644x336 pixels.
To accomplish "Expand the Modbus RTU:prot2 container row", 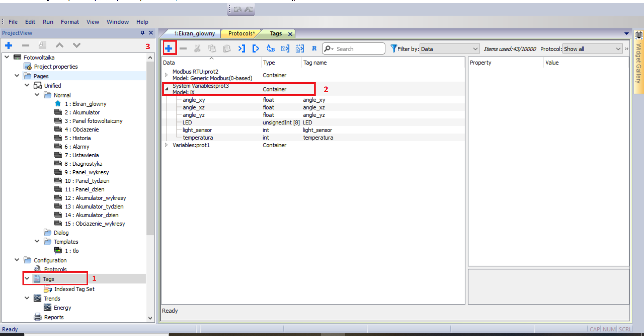I will pyautogui.click(x=166, y=75).
